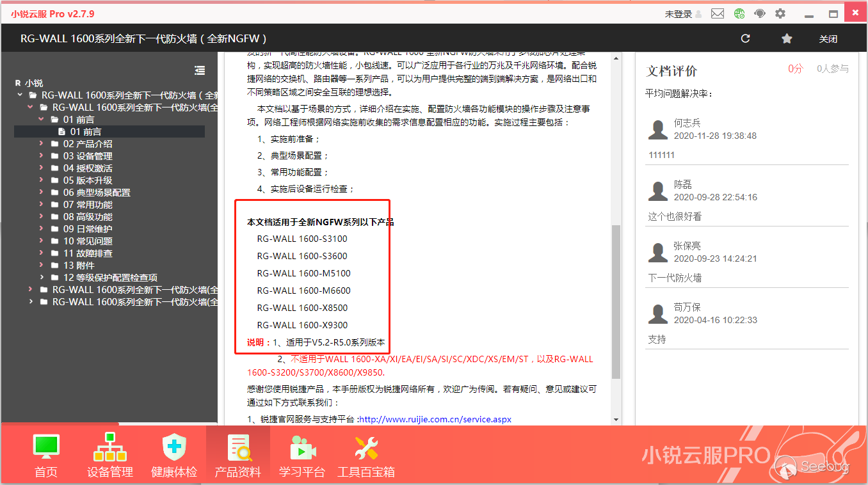Expand the 07 常用功能 folder arrow
868x485 pixels.
pyautogui.click(x=42, y=205)
